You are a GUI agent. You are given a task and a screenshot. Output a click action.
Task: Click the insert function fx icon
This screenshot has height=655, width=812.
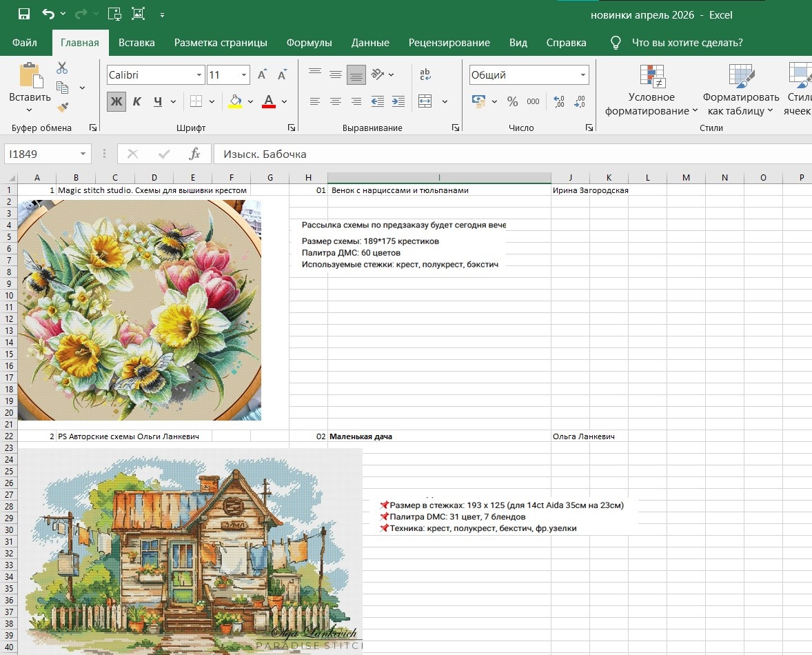click(194, 154)
